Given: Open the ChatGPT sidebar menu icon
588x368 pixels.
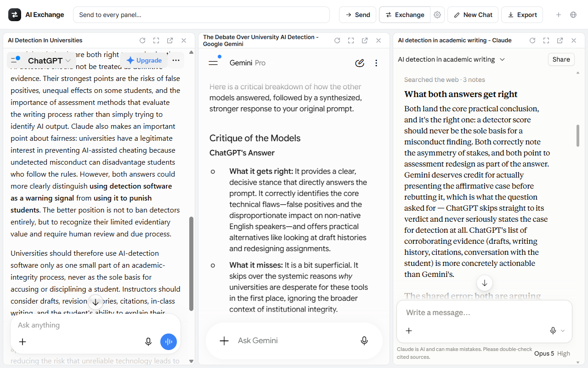Looking at the screenshot, I should tap(15, 60).
